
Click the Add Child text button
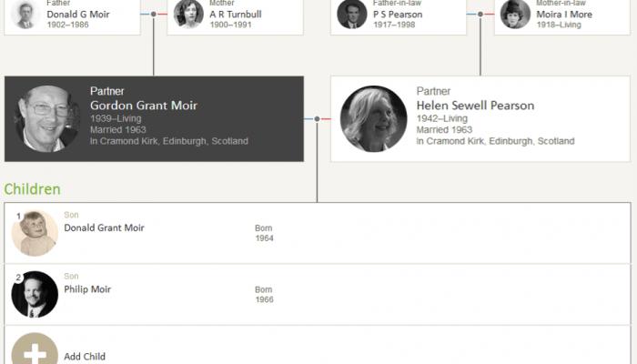85,357
